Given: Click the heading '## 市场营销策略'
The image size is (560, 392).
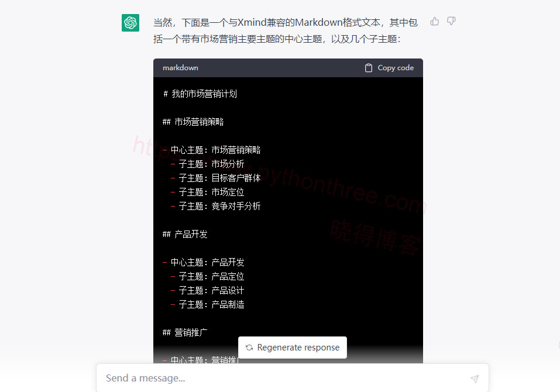Looking at the screenshot, I should click(193, 122).
